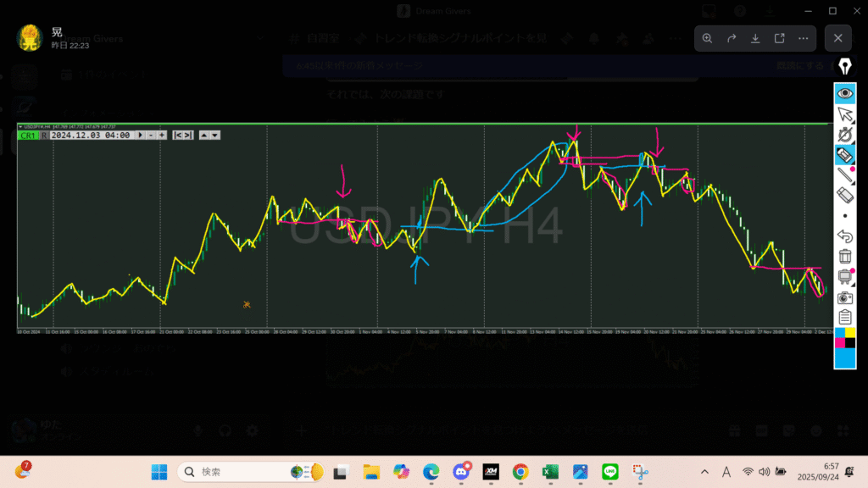The width and height of the screenshot is (868, 488).
Task: Take a screenshot with the camera icon
Action: (x=844, y=297)
